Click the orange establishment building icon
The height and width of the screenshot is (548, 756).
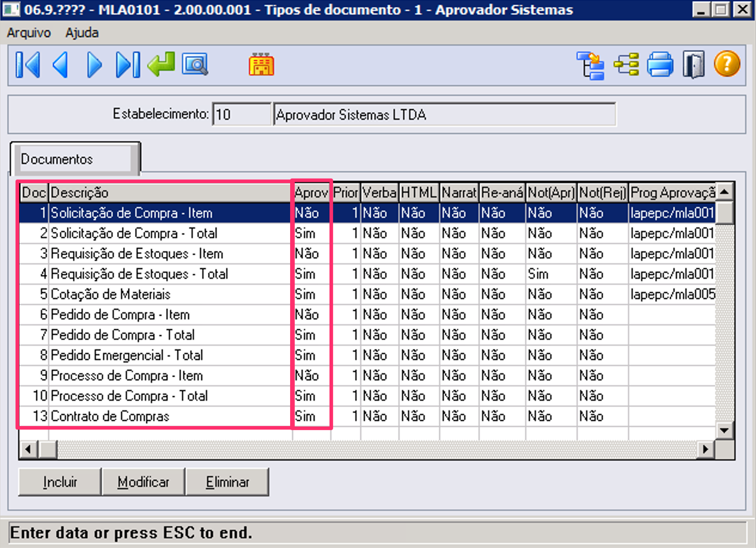(x=261, y=65)
